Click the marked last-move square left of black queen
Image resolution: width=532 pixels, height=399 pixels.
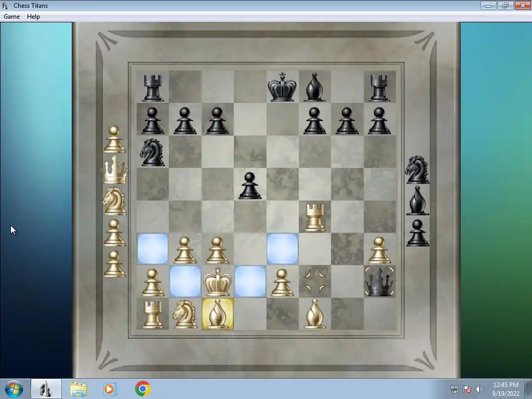314,282
